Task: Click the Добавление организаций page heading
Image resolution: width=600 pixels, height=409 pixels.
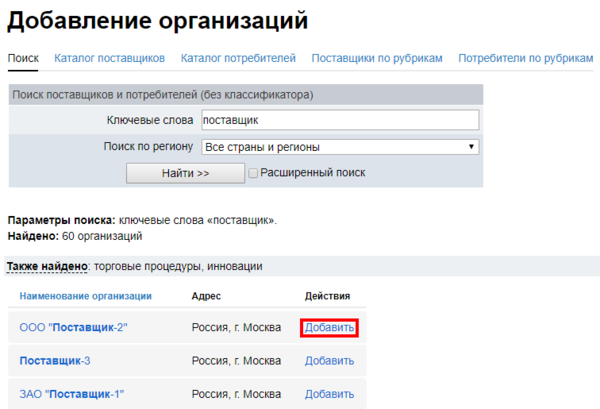Action: coord(158,20)
